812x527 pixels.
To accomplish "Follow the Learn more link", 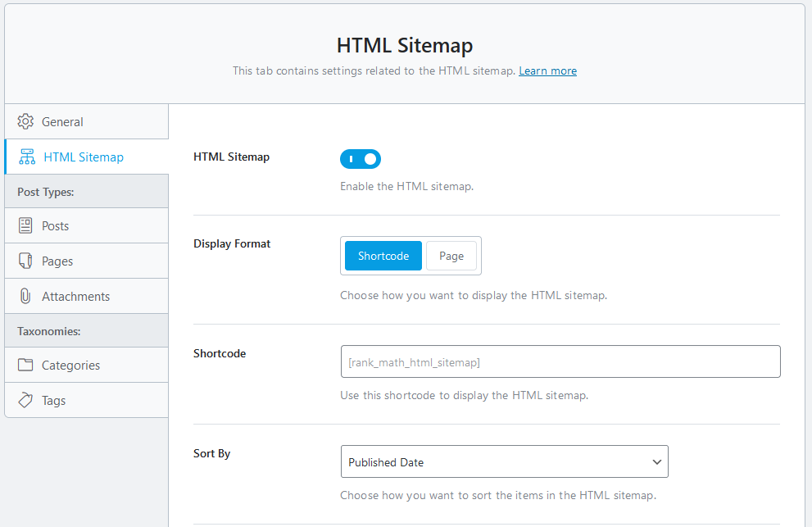I will [x=548, y=71].
